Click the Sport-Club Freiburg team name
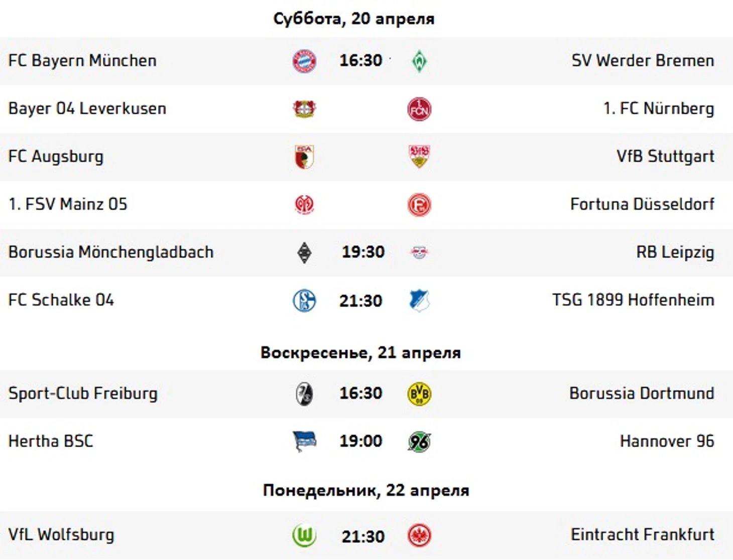 pos(83,393)
